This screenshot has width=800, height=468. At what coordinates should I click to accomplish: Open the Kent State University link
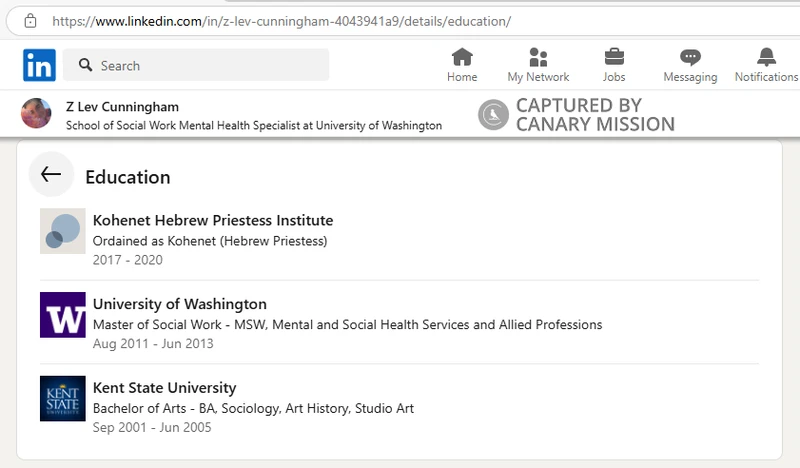[x=164, y=387]
